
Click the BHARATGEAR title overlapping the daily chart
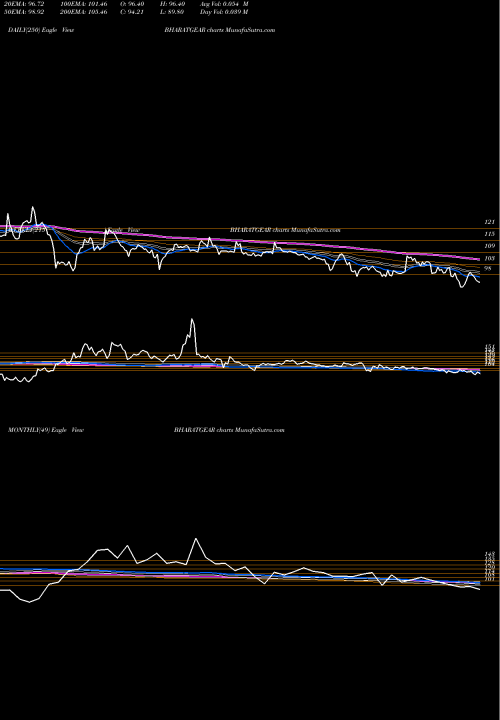pyautogui.click(x=285, y=230)
